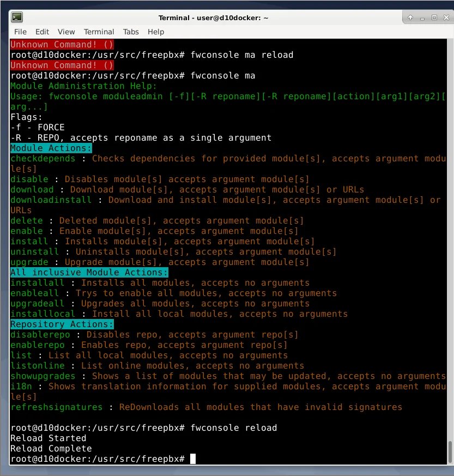Open the View menu
This screenshot has width=454, height=476.
click(x=66, y=32)
